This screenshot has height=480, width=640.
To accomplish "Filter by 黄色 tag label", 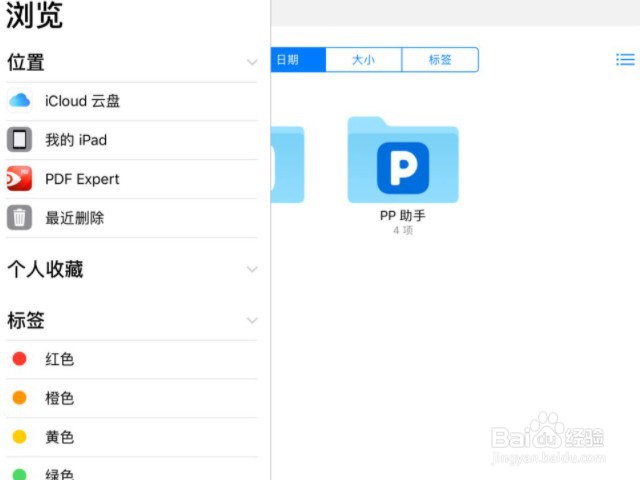I will tap(60, 437).
